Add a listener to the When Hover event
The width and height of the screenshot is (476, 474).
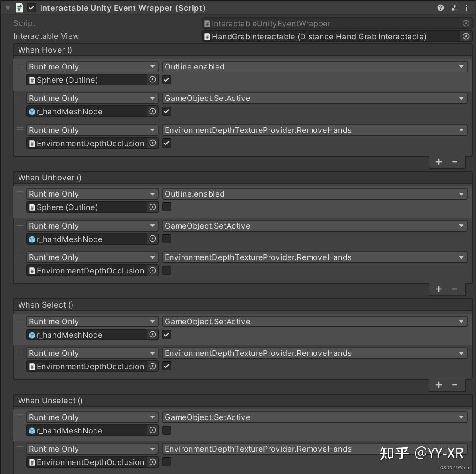[x=438, y=162]
